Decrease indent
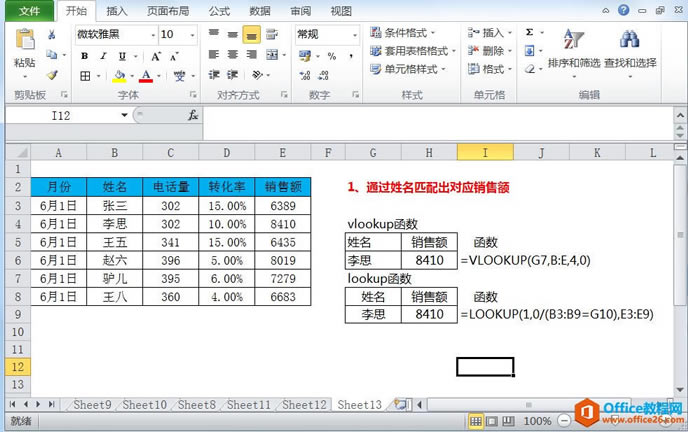The image size is (688, 432). tap(214, 75)
